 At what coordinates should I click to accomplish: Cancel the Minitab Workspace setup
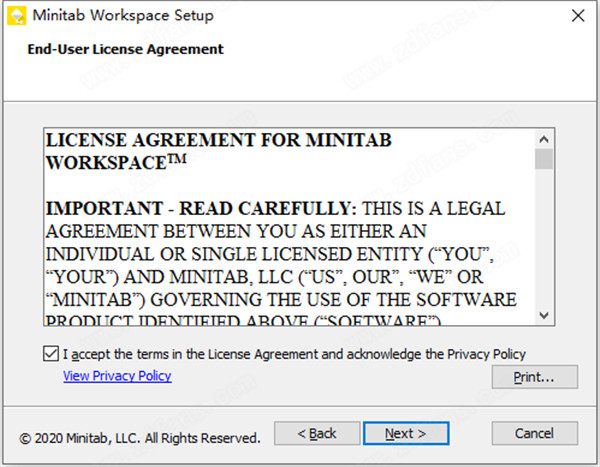click(x=535, y=433)
